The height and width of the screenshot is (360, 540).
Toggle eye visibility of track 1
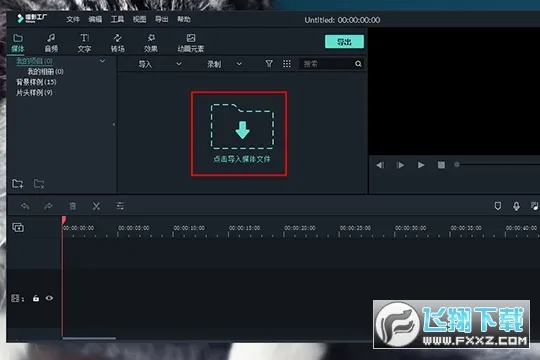pos(49,298)
